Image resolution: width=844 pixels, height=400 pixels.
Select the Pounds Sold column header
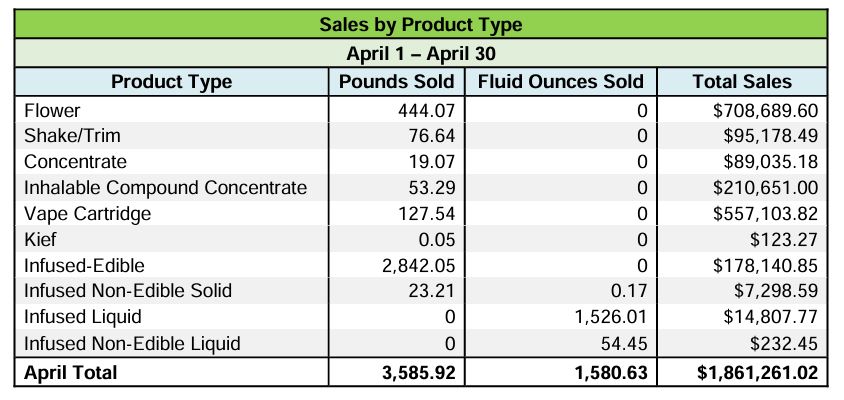(397, 82)
